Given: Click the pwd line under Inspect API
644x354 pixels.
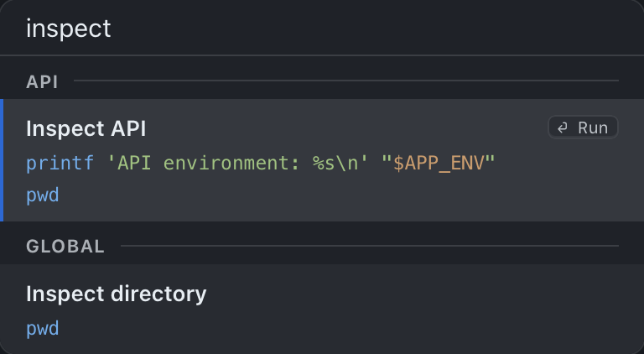Looking at the screenshot, I should point(43,195).
